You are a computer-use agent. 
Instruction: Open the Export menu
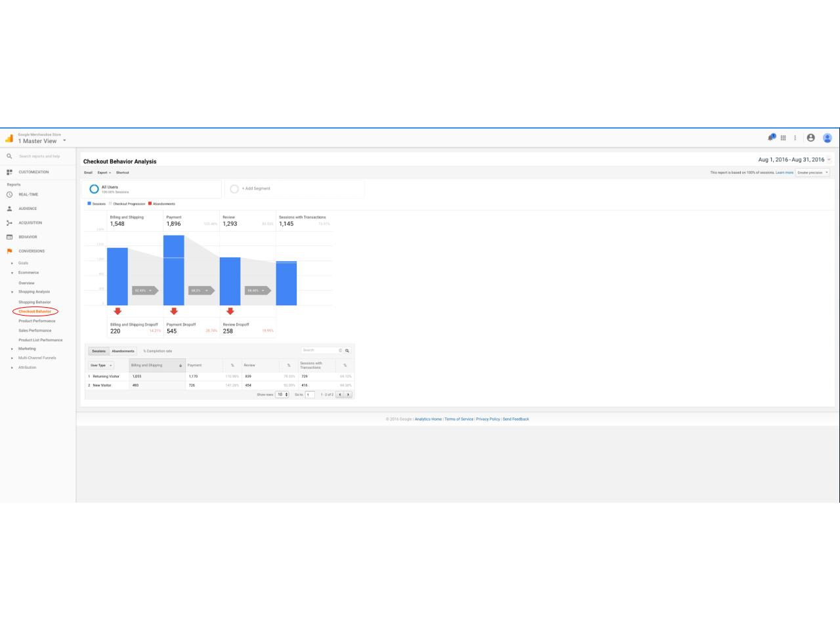104,173
